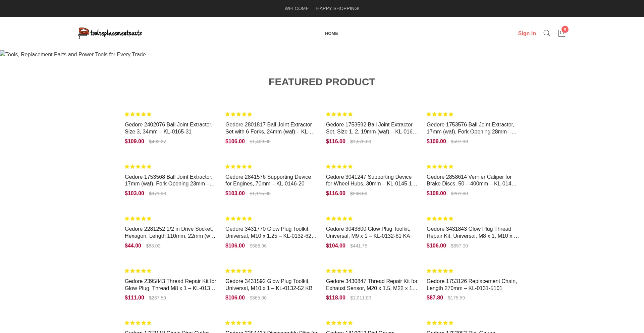Click star rating of Gedore 3431592 toolkit

[238, 271]
